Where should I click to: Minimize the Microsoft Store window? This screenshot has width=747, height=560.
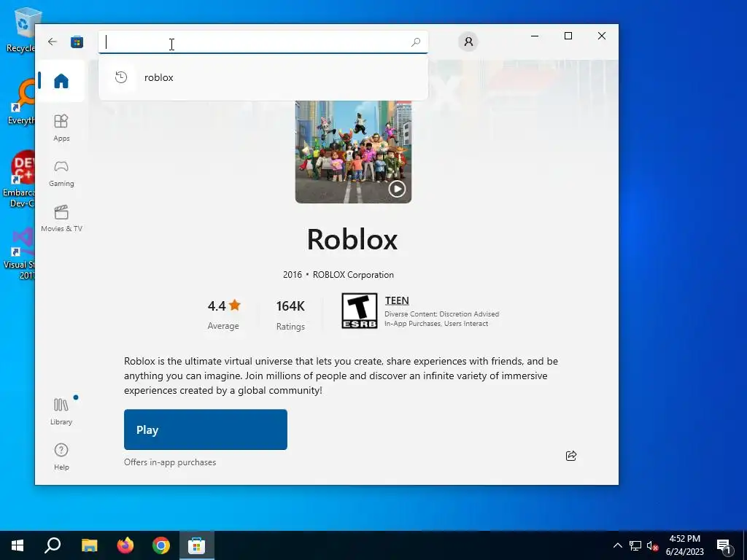(x=535, y=36)
